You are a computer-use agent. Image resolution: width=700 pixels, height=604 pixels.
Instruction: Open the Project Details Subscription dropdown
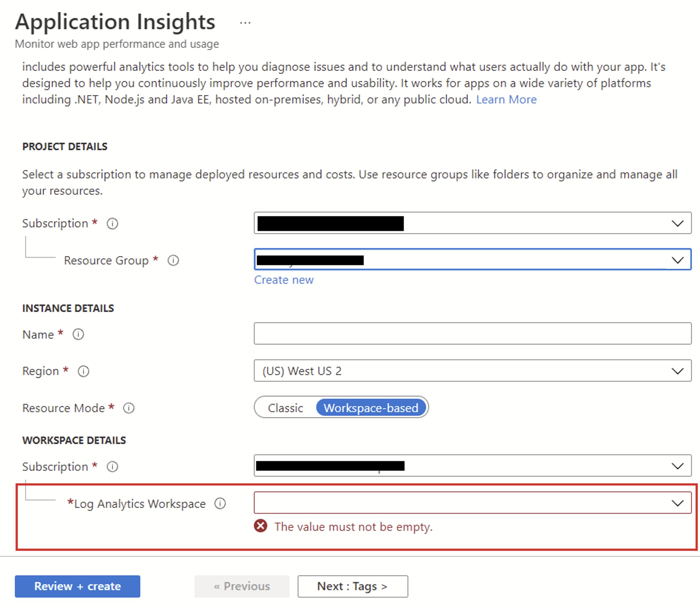472,223
